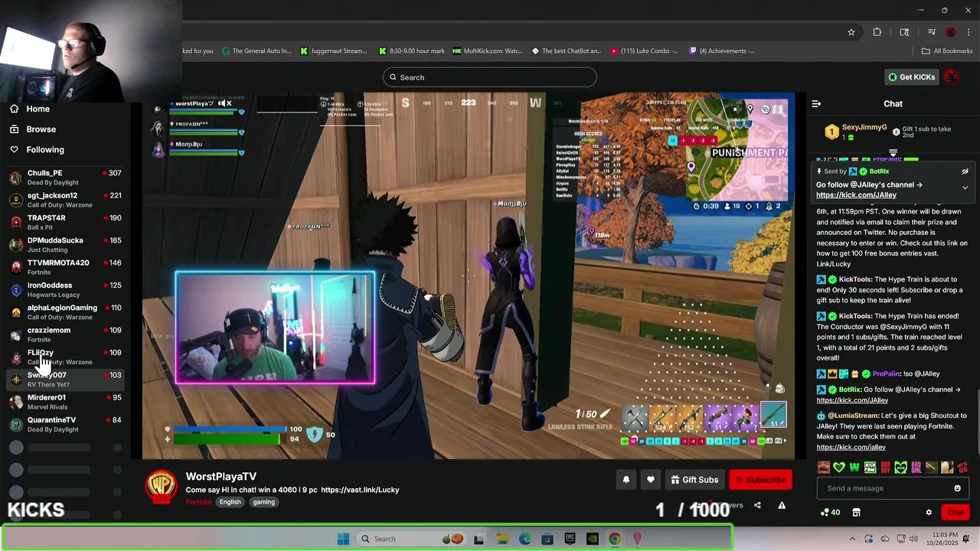The width and height of the screenshot is (980, 551).
Task: Open pinned https://kick.com/JAlley link
Action: [x=856, y=195]
